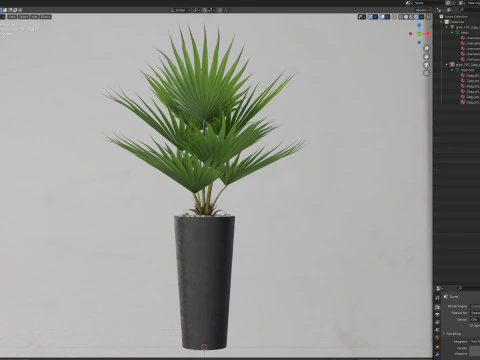Switch to material preview shading
This screenshot has height=360, width=480.
click(x=411, y=17)
